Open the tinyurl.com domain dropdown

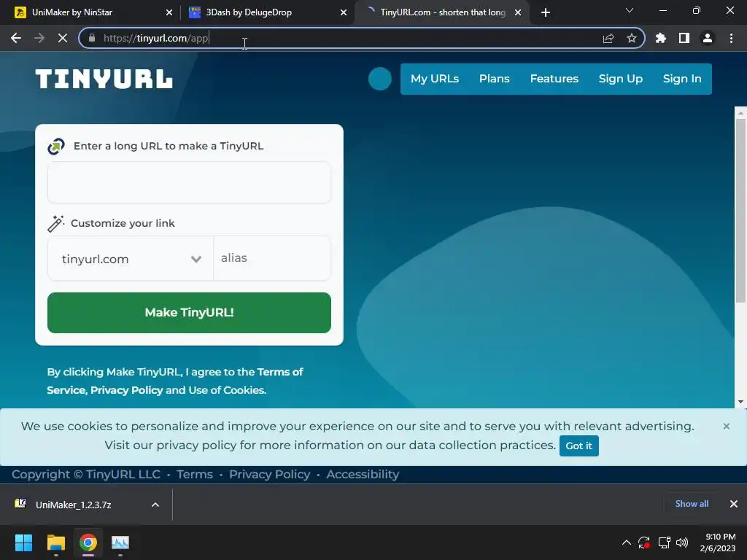coord(131,259)
